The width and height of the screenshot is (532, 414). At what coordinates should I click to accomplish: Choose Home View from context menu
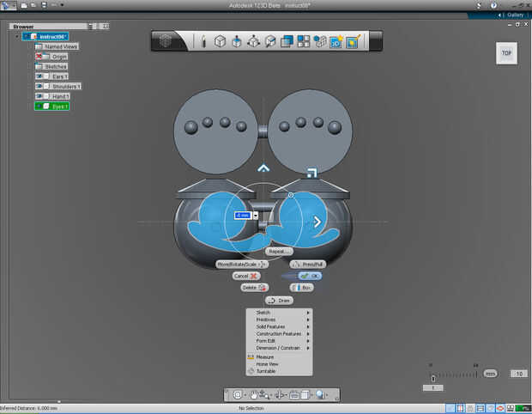(x=279, y=364)
